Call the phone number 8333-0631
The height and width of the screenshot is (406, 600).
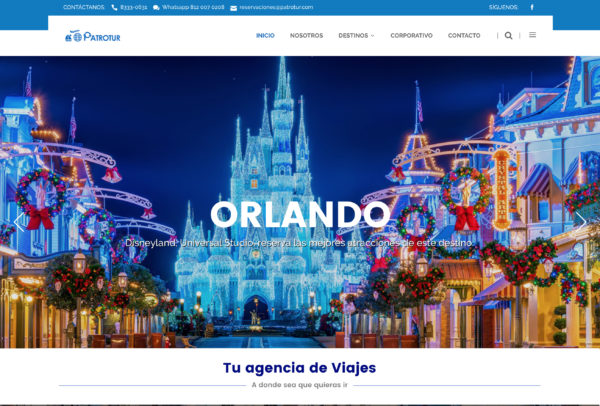click(134, 7)
